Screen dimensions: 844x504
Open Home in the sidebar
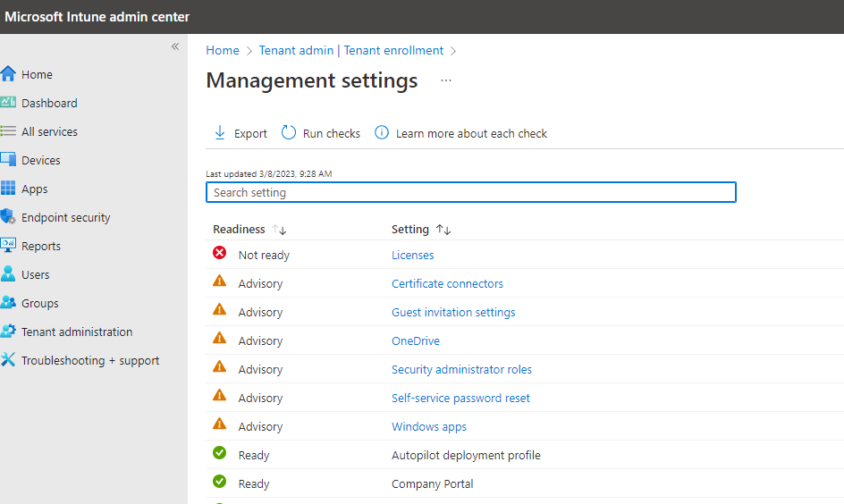[x=38, y=75]
